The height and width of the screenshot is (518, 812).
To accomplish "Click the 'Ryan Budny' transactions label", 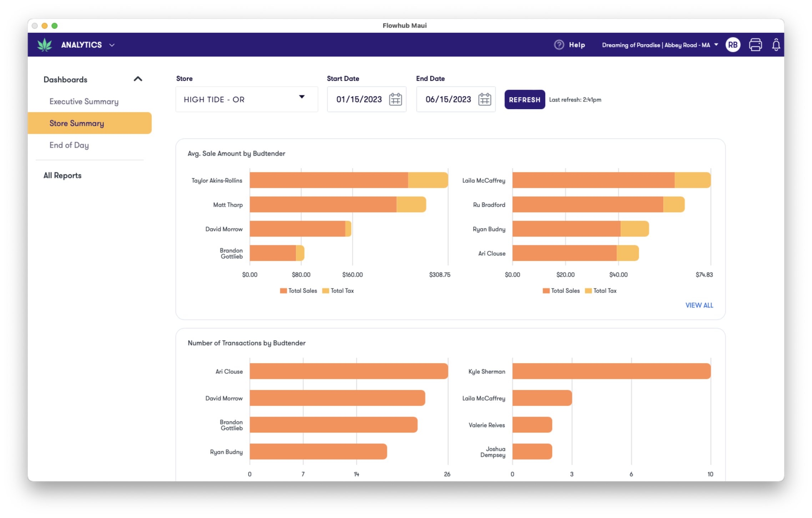I will [x=226, y=452].
